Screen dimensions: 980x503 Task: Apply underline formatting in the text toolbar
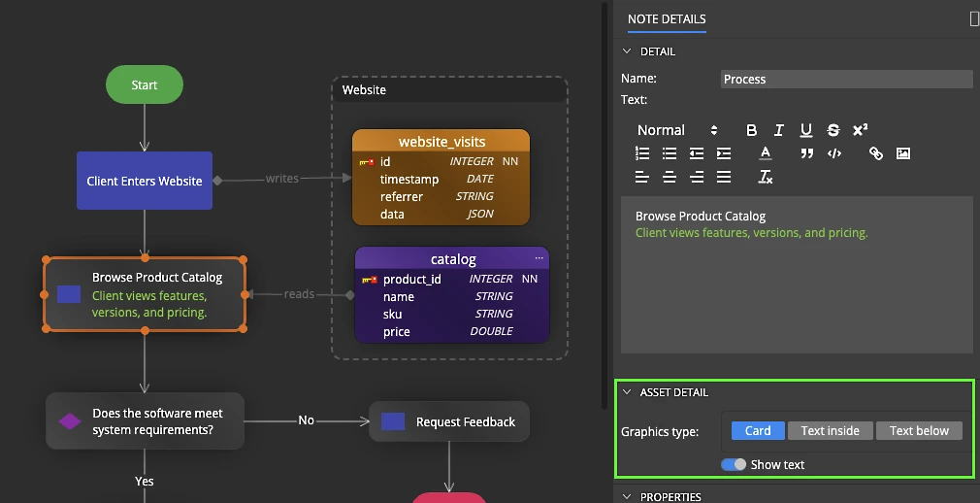click(x=806, y=130)
